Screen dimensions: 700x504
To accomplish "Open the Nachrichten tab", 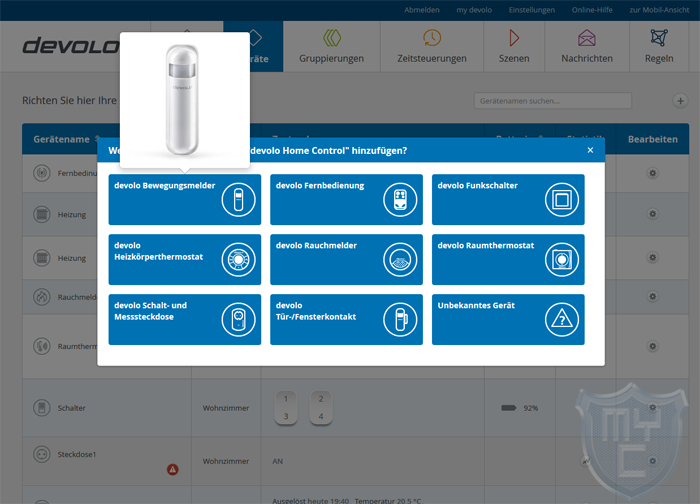I will click(587, 46).
